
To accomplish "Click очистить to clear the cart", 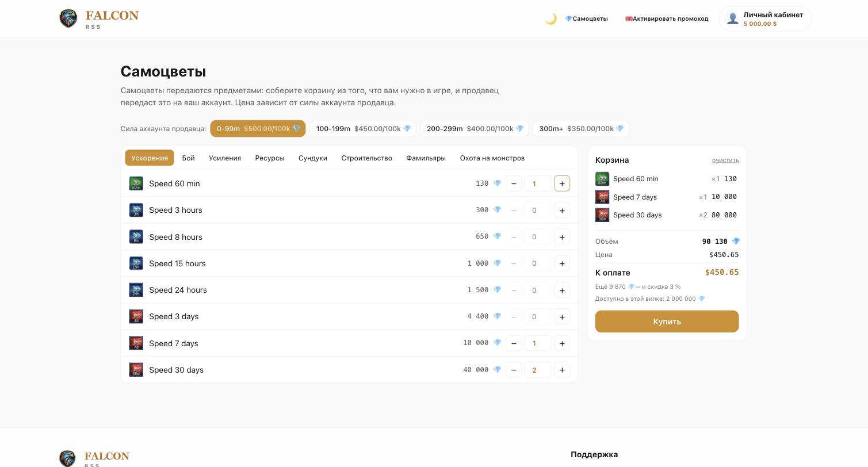I will coord(725,160).
